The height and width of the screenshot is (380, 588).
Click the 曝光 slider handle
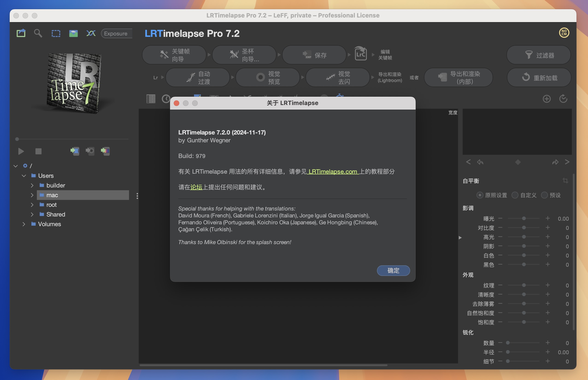tap(524, 218)
